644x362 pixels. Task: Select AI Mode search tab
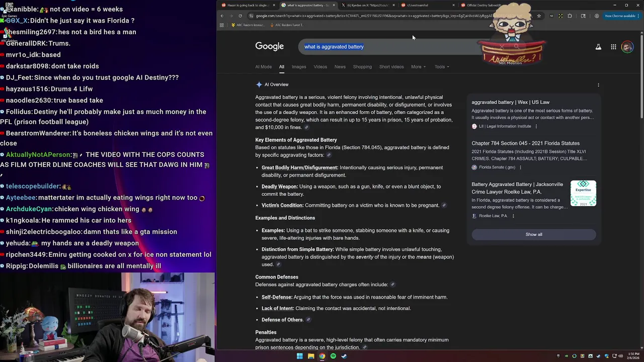tap(263, 66)
